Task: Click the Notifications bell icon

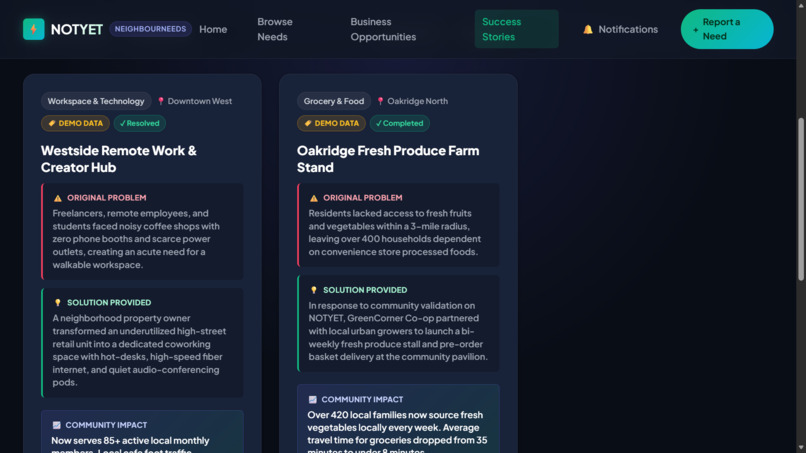Action: click(588, 29)
